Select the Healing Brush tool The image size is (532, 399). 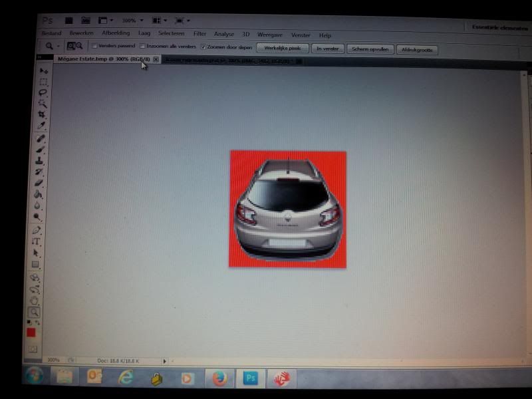coord(41,138)
